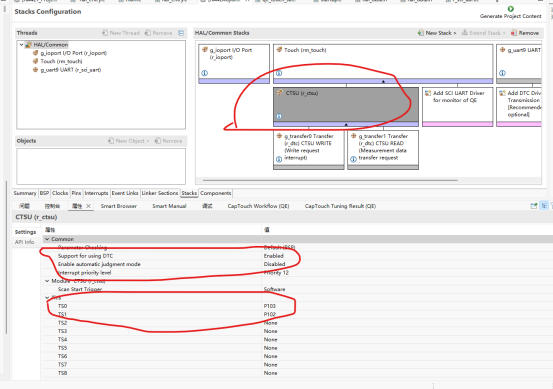The height and width of the screenshot is (389, 553).
Task: Click Add SCI UART Driver block
Action: coord(457,107)
